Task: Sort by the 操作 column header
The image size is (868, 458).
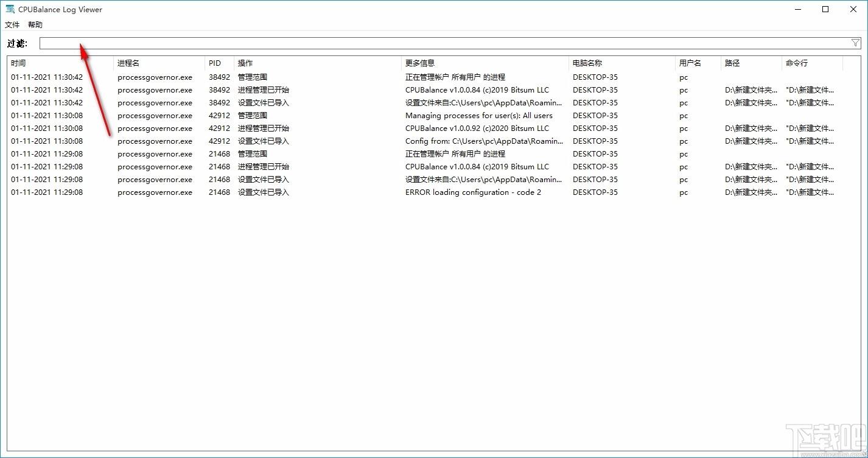Action: 318,63
